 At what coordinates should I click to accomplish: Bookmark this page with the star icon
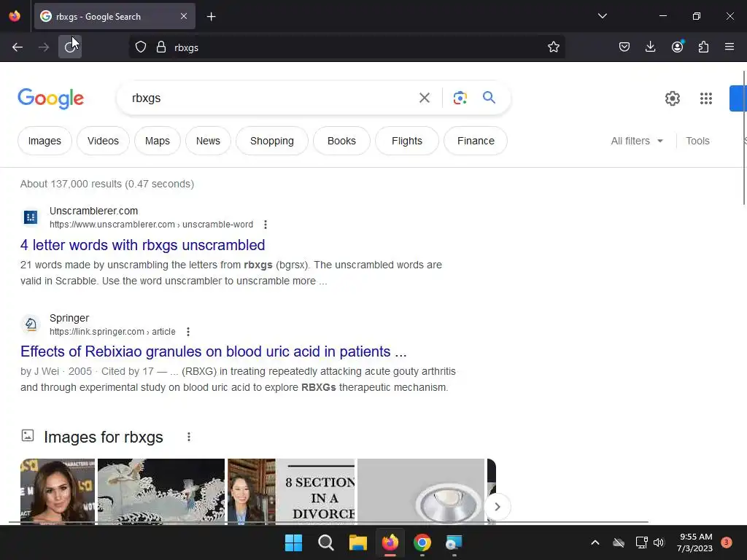tap(553, 47)
